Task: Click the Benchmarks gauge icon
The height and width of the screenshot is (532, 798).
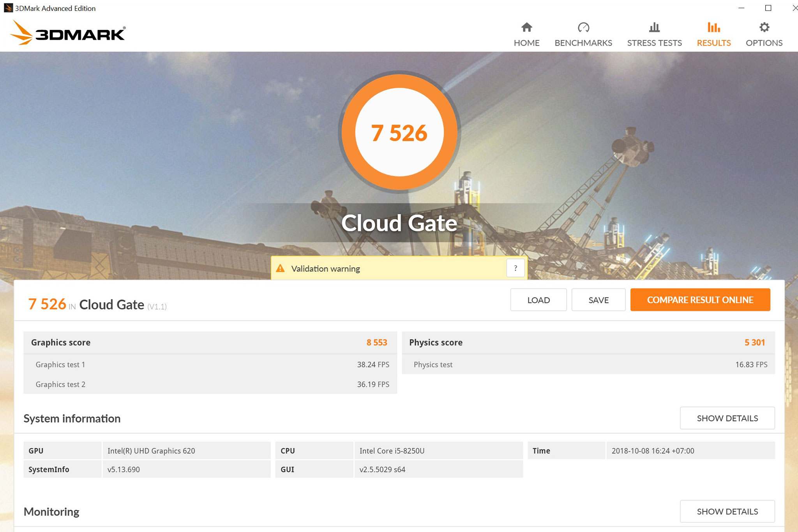Action: coord(583,27)
